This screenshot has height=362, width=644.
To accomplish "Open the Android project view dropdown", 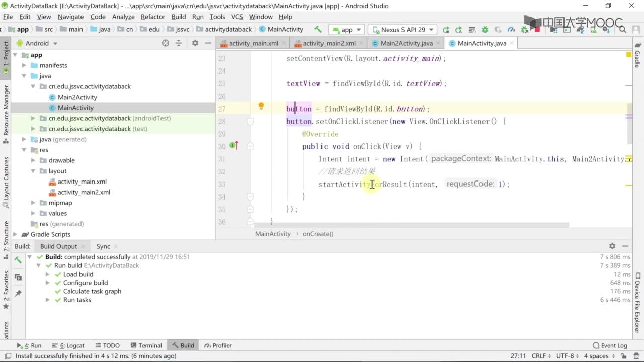I will coord(37,43).
